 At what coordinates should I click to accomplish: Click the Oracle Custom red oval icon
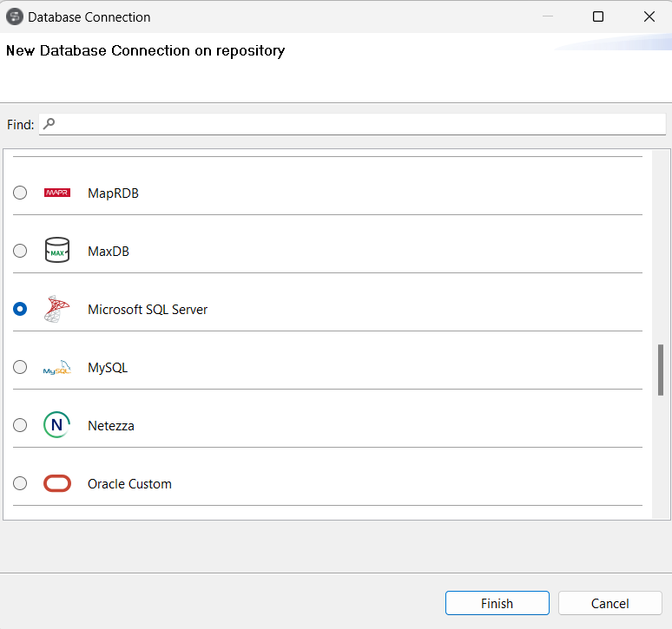point(56,483)
